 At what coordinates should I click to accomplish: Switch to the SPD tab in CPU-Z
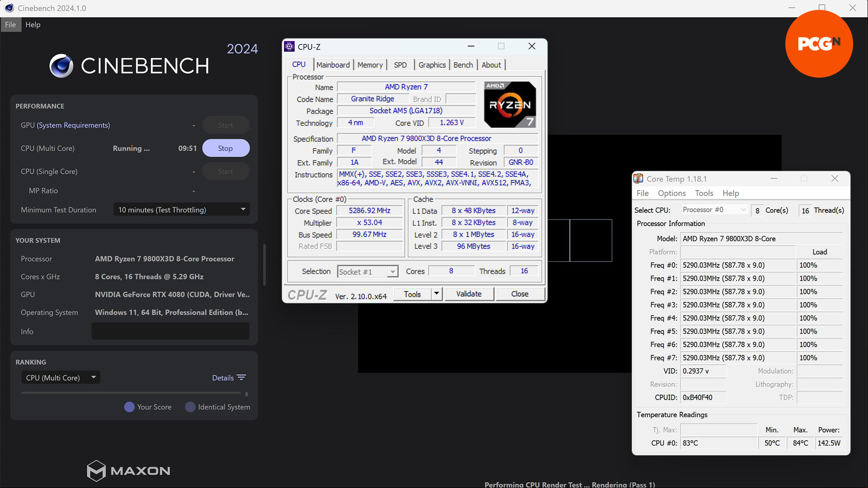[x=400, y=65]
